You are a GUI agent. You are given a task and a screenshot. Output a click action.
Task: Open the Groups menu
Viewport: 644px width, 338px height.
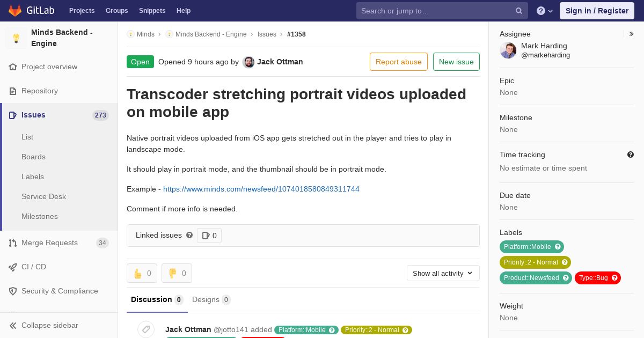[116, 11]
